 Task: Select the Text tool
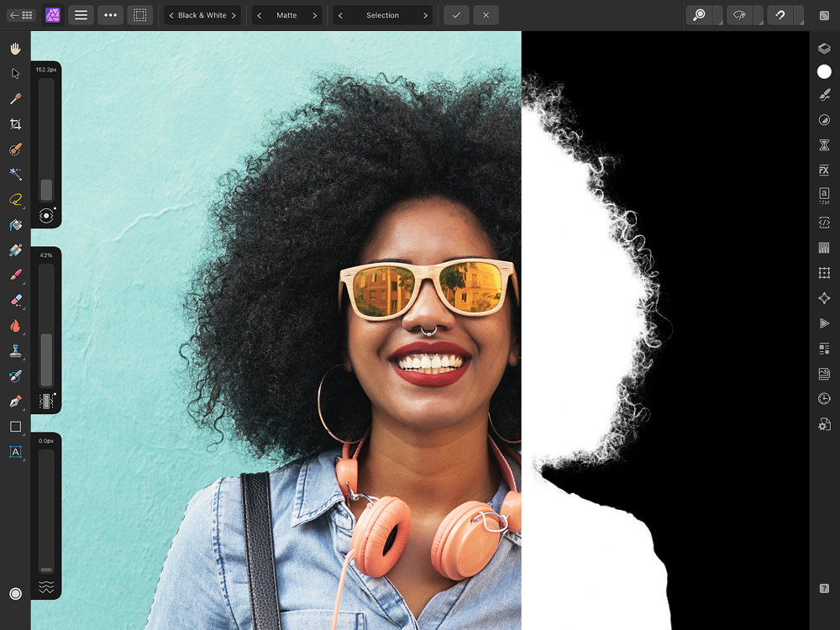tap(15, 452)
